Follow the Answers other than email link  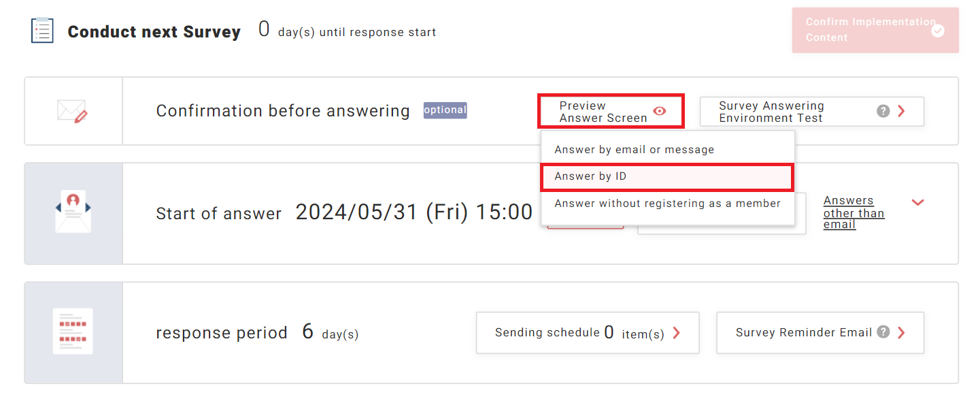click(854, 212)
